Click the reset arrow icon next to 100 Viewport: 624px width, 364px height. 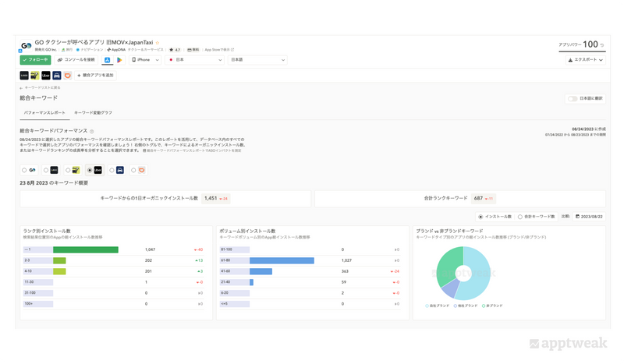pos(601,45)
